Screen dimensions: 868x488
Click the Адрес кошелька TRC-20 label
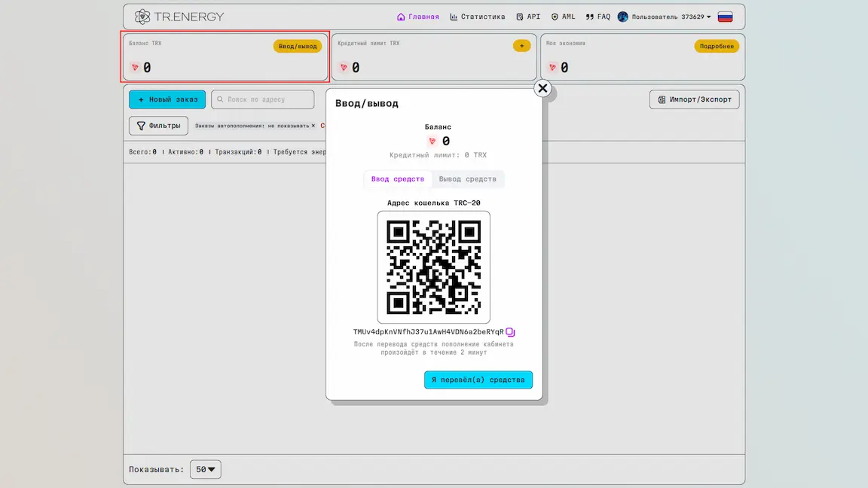click(x=433, y=203)
